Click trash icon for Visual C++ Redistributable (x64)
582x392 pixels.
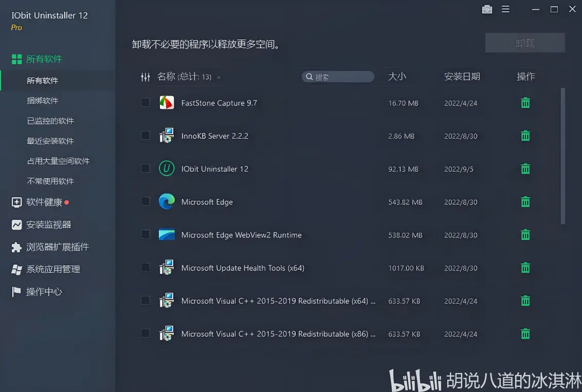525,301
